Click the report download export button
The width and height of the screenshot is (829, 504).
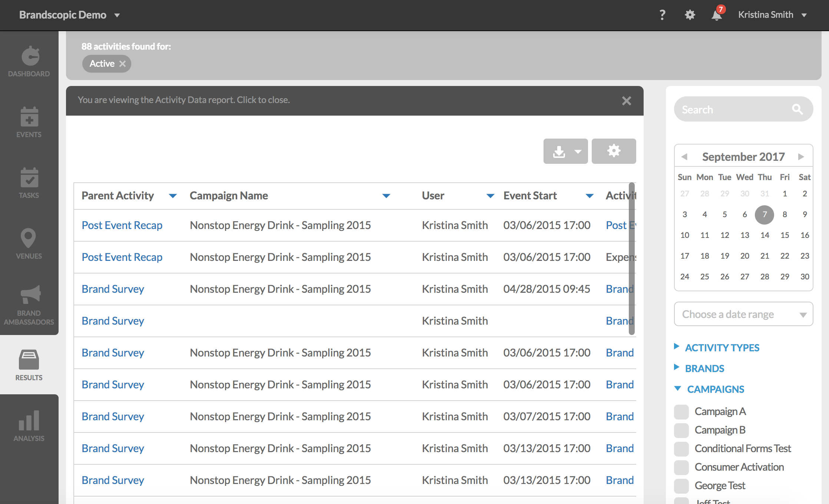[x=565, y=151]
